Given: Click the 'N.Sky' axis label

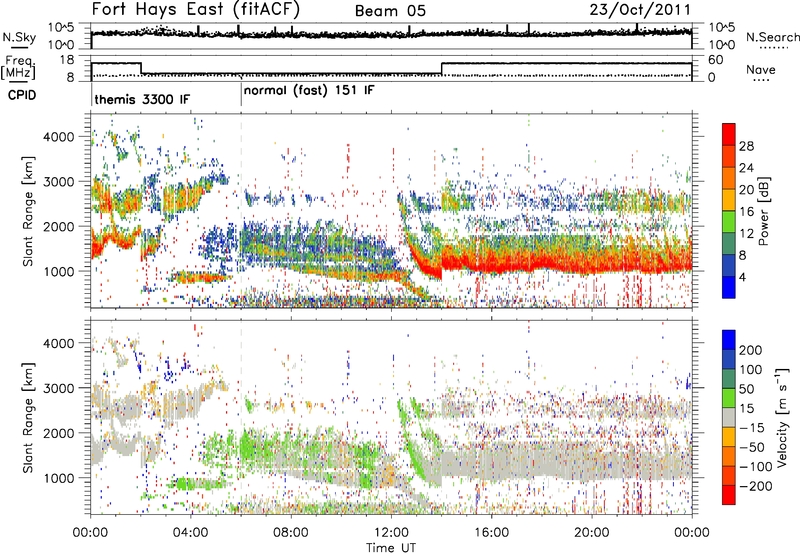Looking at the screenshot, I should 19,37.
